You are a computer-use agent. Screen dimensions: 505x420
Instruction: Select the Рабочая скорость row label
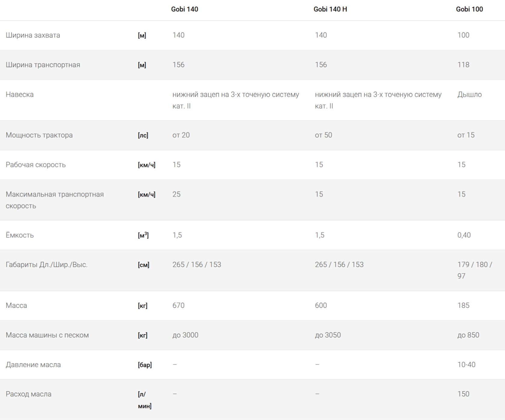[x=35, y=165]
